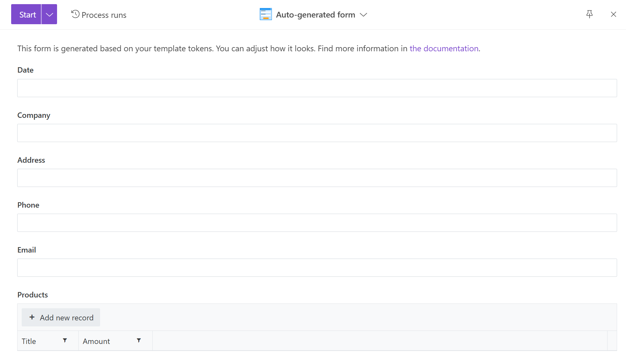Click Add new record under Products
This screenshot has width=626, height=364.
61,317
